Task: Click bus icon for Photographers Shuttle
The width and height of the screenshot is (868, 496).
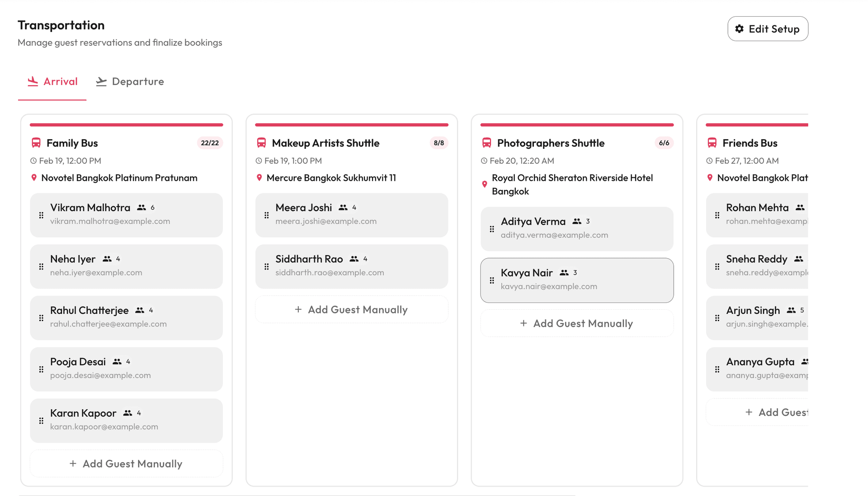Action: pos(486,143)
